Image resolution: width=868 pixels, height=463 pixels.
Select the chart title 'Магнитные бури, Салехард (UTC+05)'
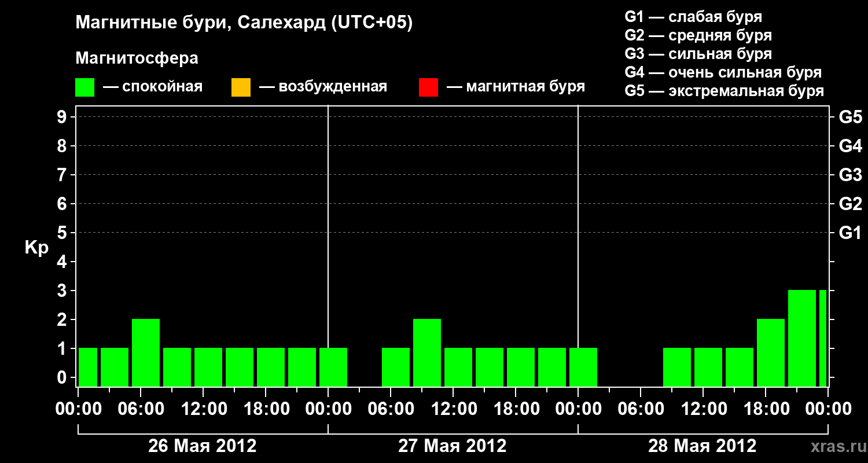(244, 23)
